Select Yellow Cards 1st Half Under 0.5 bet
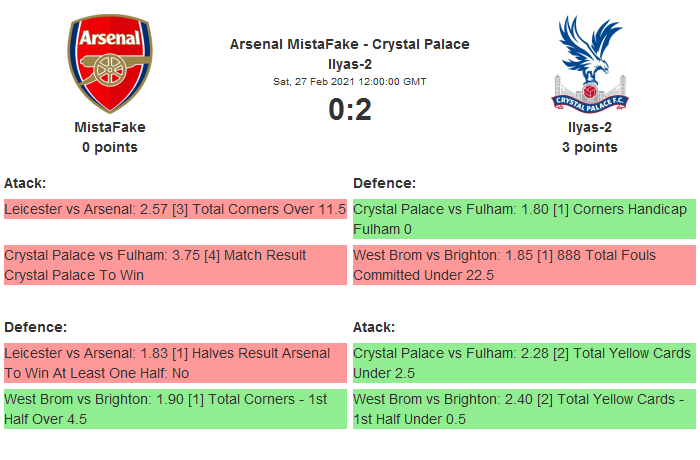This screenshot has width=700, height=460. (523, 409)
